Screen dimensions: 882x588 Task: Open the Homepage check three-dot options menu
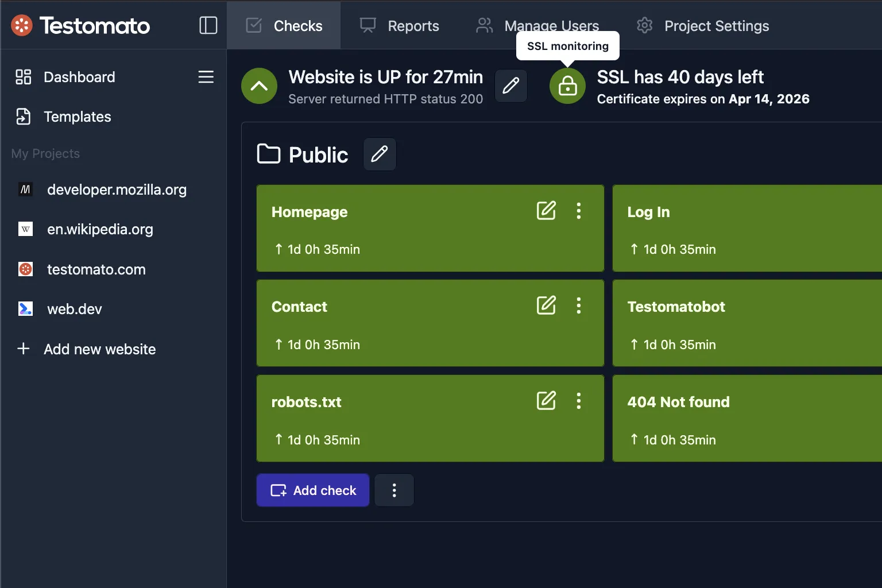[579, 210]
